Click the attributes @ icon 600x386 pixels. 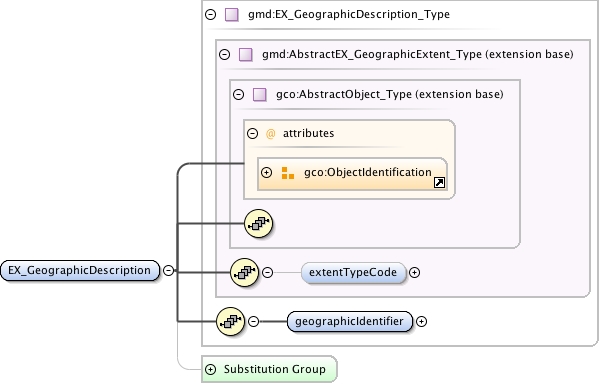pos(270,134)
